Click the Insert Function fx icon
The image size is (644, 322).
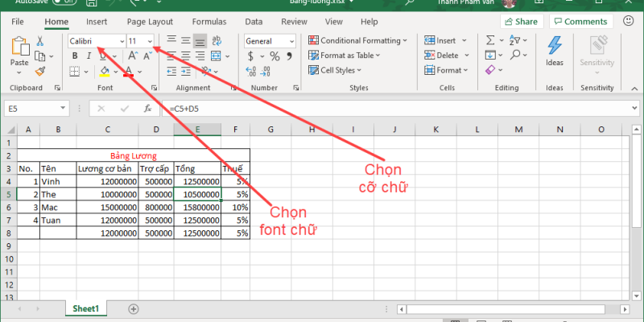(x=147, y=108)
